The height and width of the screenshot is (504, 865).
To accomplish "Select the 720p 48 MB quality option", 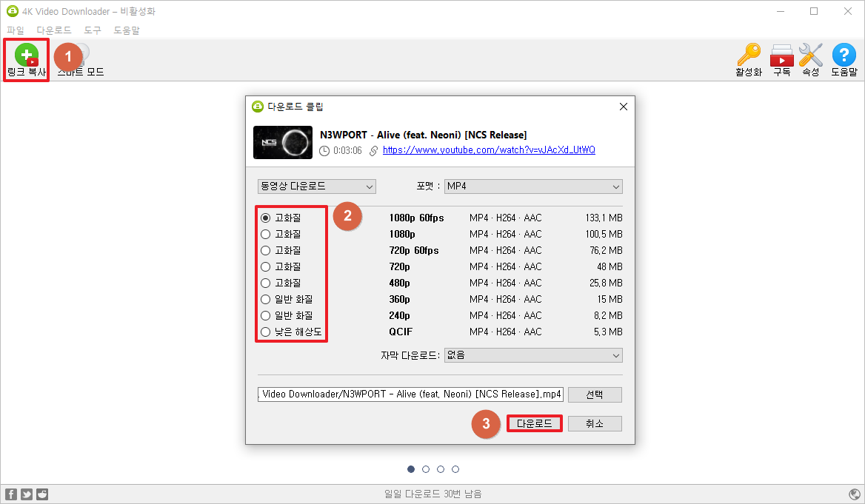I will pos(265,266).
